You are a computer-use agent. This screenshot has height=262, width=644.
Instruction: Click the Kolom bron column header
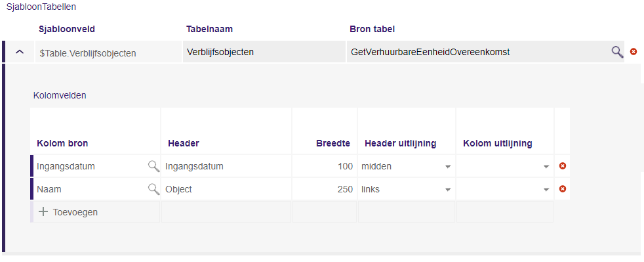pos(62,143)
